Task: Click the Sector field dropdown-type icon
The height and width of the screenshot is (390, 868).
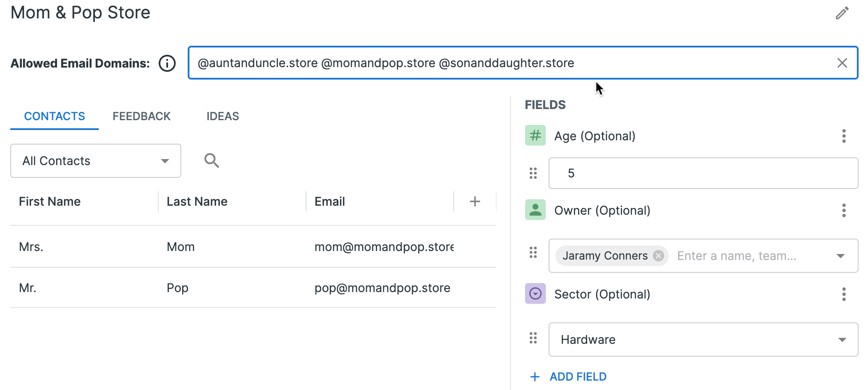Action: pos(535,294)
